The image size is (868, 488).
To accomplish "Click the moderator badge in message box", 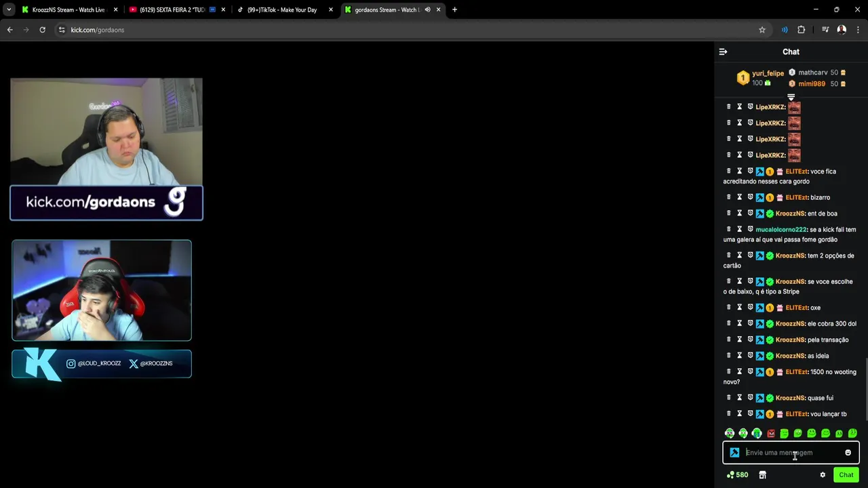I will 734,453.
